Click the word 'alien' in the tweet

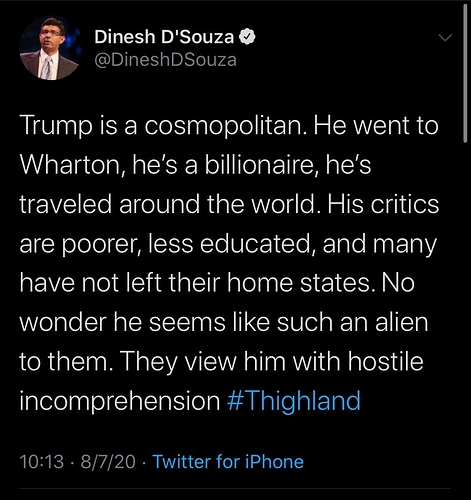click(402, 322)
